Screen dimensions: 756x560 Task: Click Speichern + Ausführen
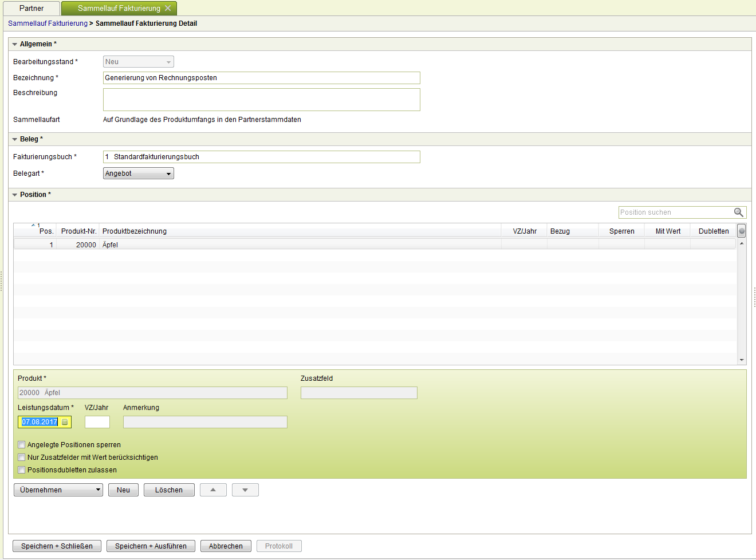pos(151,546)
